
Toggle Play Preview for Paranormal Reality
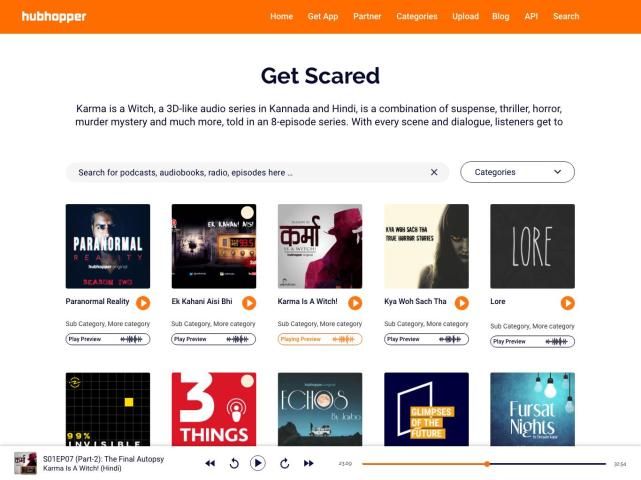coord(108,339)
